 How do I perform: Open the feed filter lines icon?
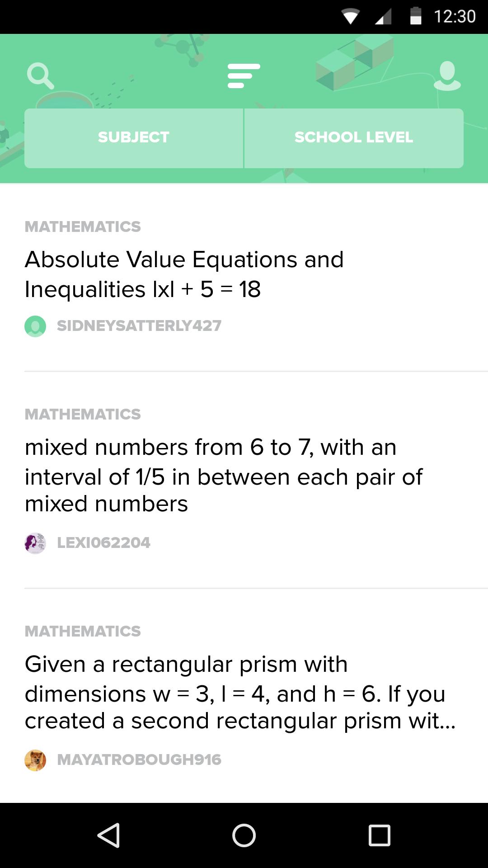coord(244,76)
